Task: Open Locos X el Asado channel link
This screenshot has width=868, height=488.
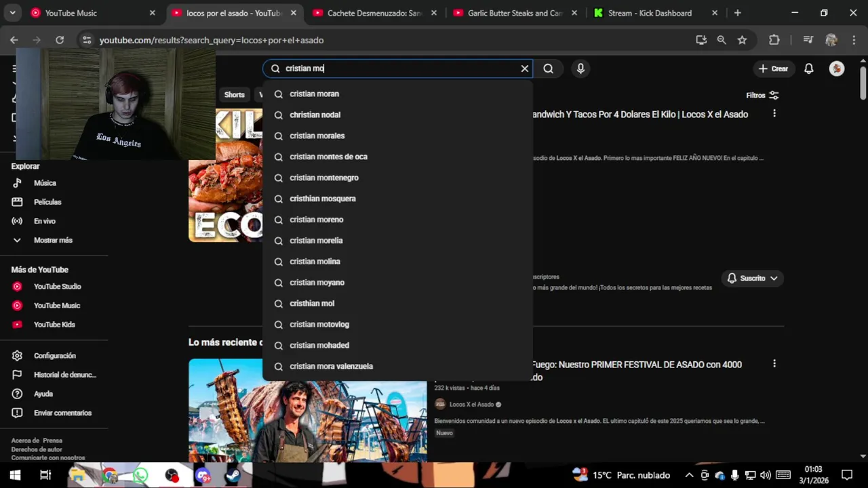Action: coord(471,405)
